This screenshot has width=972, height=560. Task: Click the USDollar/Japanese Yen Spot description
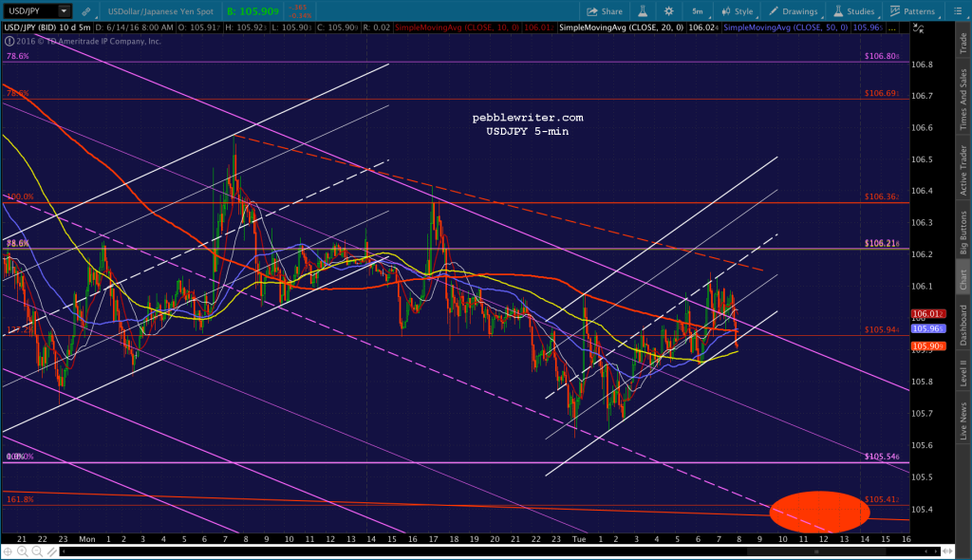[x=160, y=11]
